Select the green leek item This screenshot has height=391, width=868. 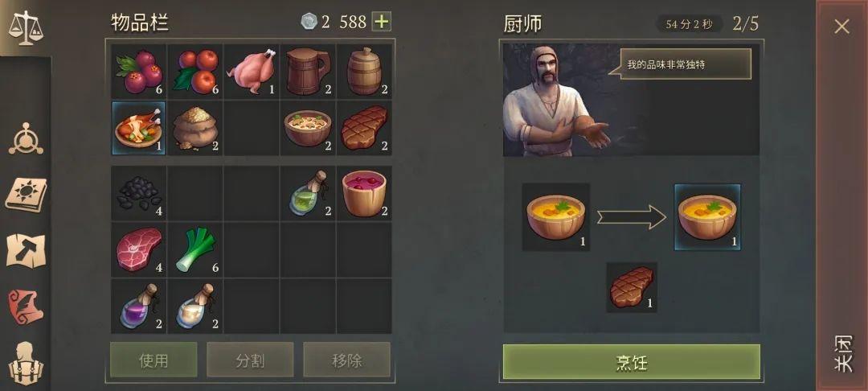point(194,249)
